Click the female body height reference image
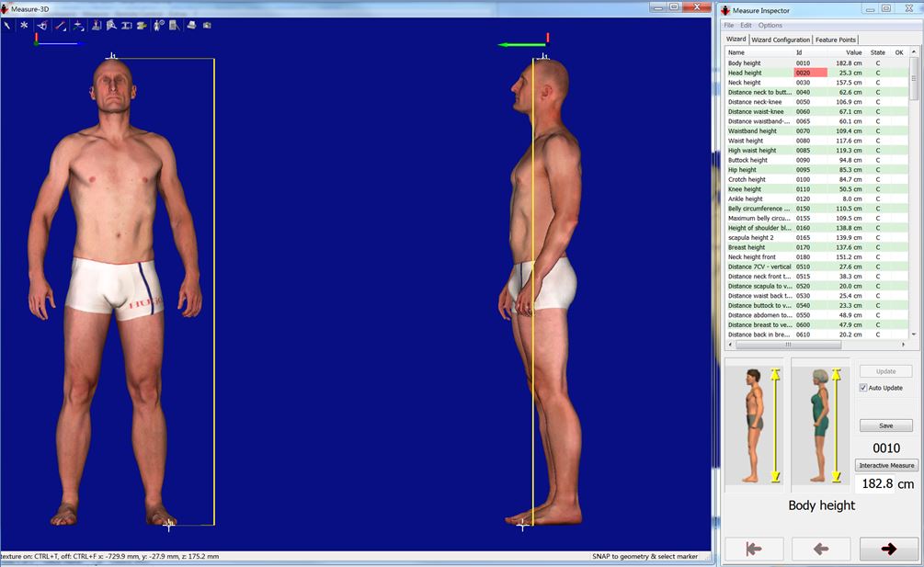924x567 pixels. [x=821, y=425]
